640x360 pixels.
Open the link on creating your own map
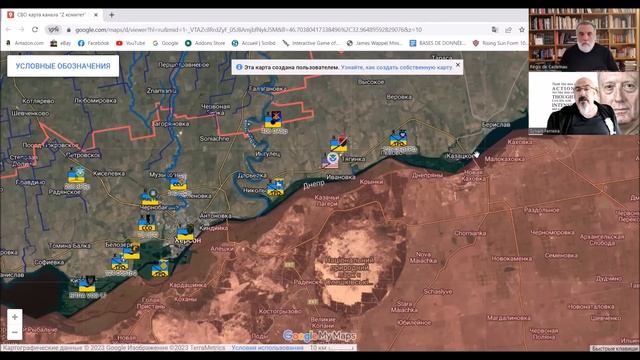[x=397, y=67]
